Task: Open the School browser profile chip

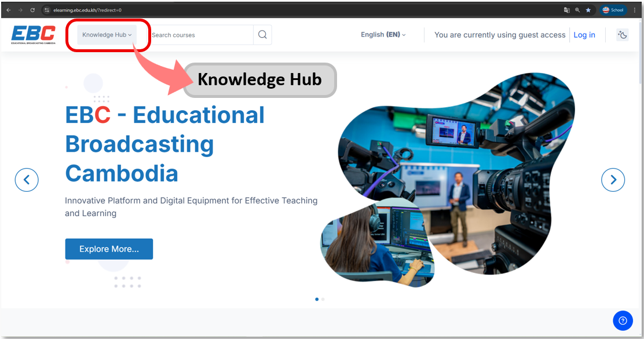Action: coord(613,10)
